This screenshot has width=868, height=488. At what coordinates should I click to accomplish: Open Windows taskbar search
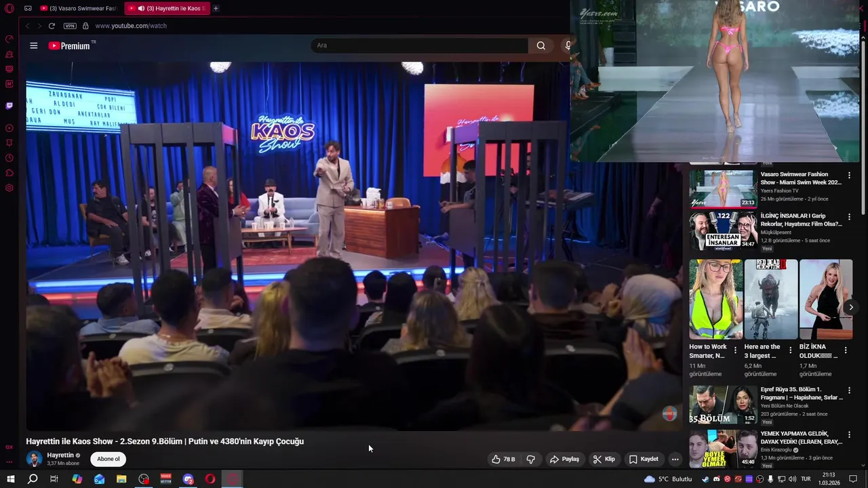pos(32,479)
